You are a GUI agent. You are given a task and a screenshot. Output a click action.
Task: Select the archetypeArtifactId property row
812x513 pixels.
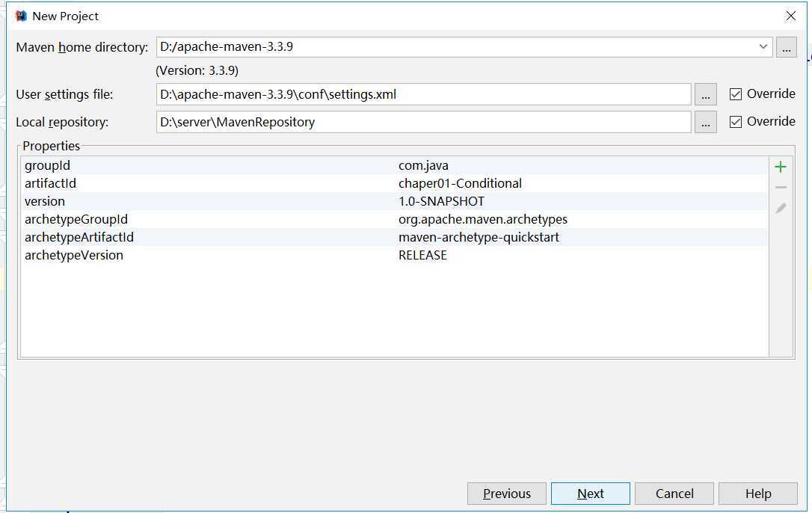[x=393, y=237]
